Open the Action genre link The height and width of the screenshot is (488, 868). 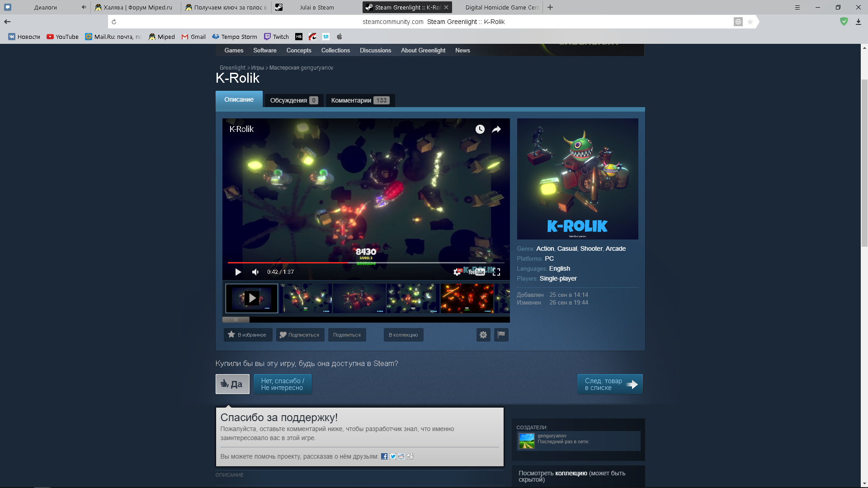pos(545,249)
